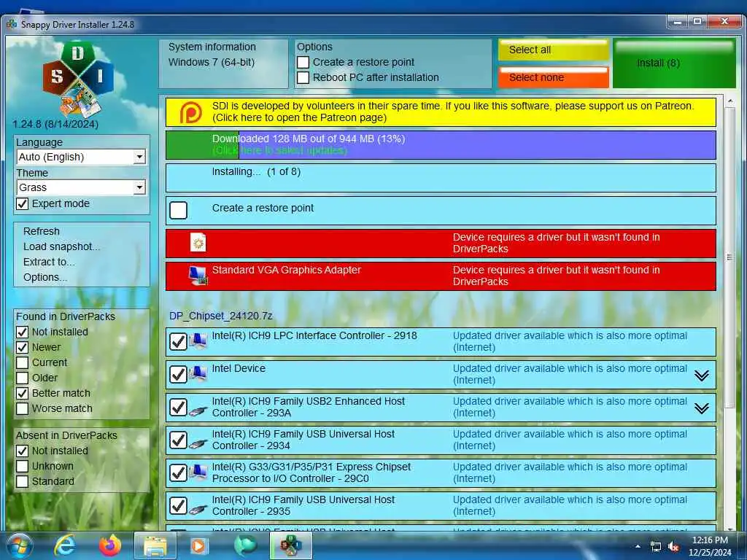Click the taskbar clock showing 12:16 PM
This screenshot has height=560, width=747.
tap(710, 546)
